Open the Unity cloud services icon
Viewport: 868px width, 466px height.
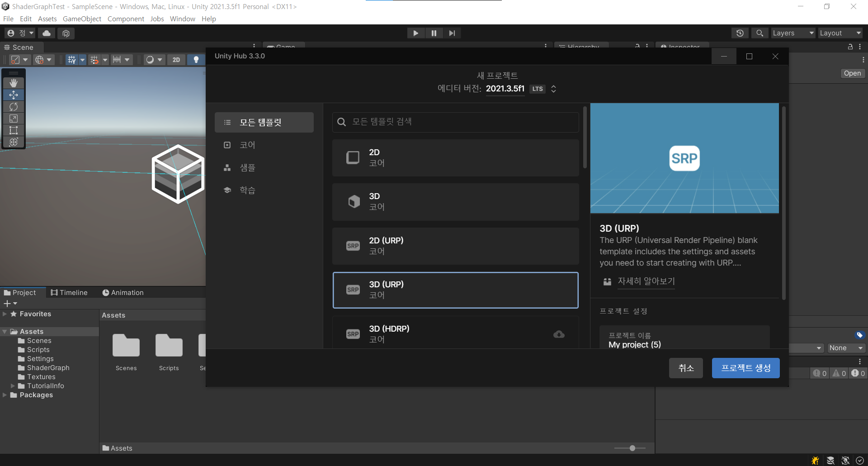point(47,33)
